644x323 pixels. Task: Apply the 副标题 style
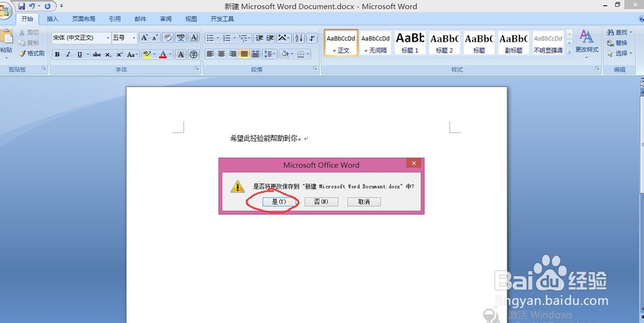[513, 42]
